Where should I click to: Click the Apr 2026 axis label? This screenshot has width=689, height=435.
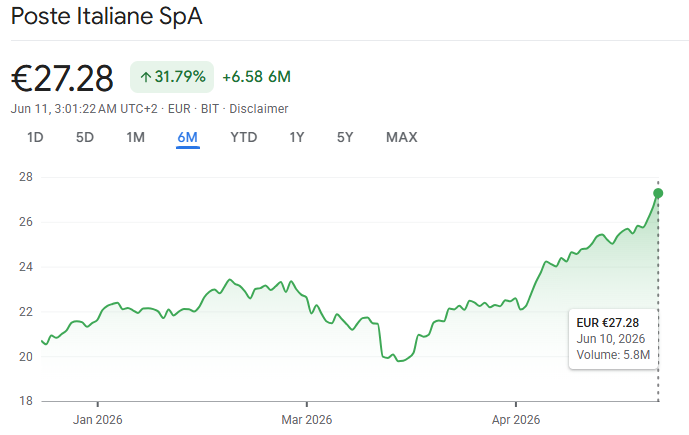pos(516,420)
